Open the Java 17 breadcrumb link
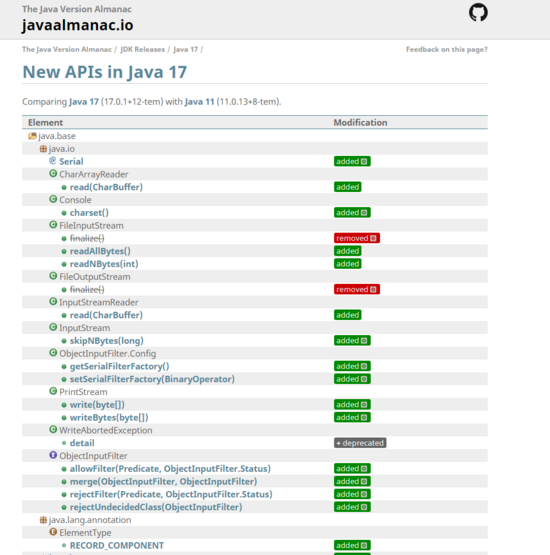 click(x=185, y=49)
